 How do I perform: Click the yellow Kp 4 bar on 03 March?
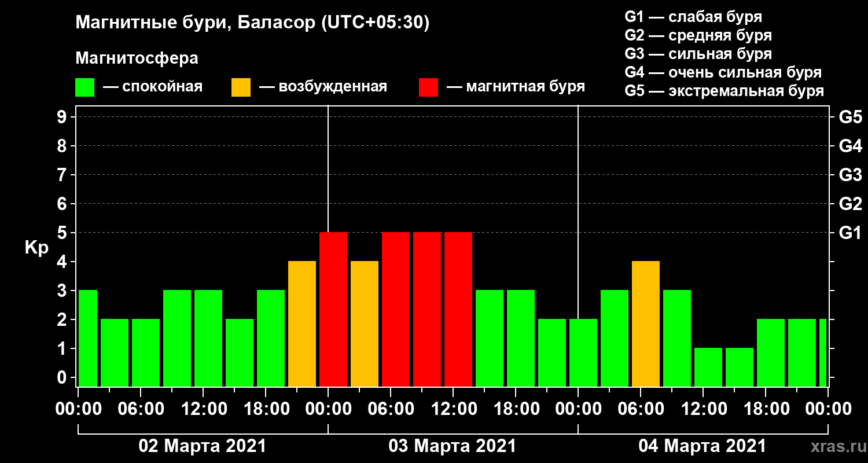(x=365, y=324)
